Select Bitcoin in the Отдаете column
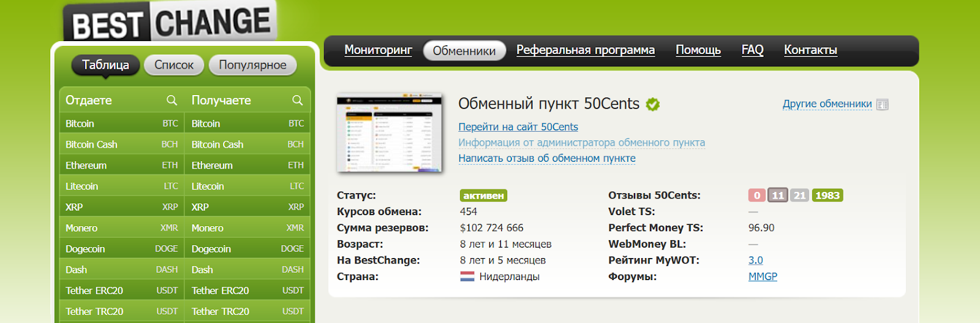The width and height of the screenshot is (980, 323). point(121,124)
